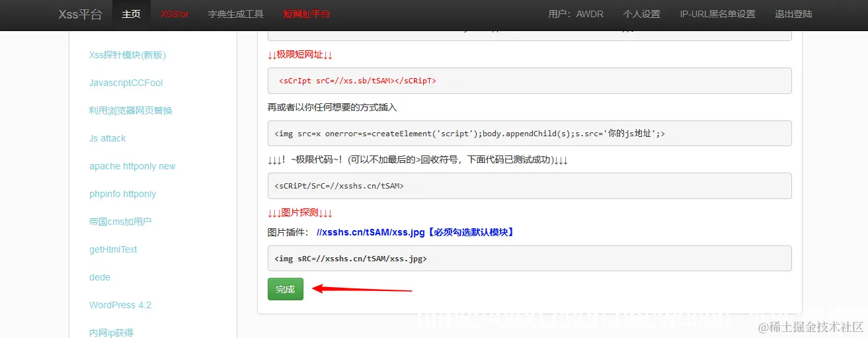Click the img onerror createElement code box
Image resolution: width=868 pixels, height=338 pixels.
[530, 133]
